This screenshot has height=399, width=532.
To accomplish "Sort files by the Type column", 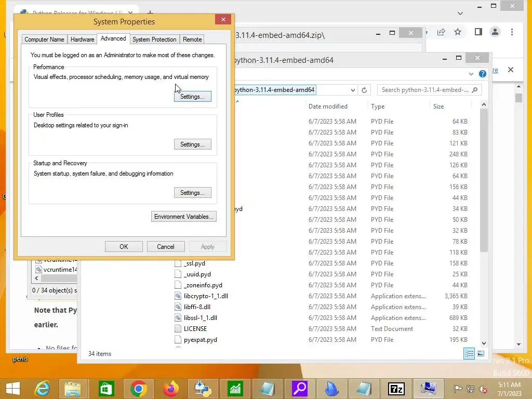I will pyautogui.click(x=378, y=106).
